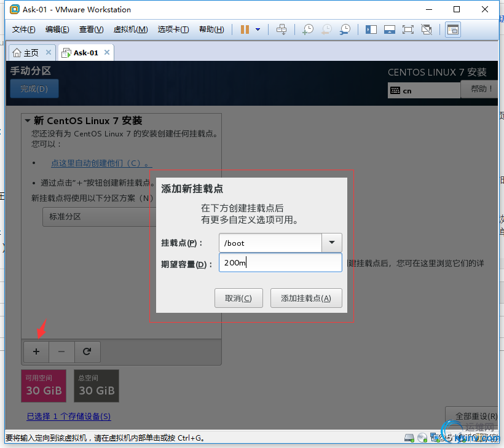The image size is (504, 448).
Task: Click the VMware Workstation title bar icon
Action: point(15,9)
